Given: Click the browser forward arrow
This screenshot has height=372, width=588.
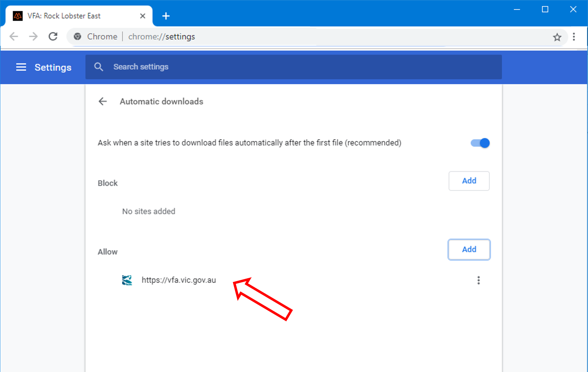Looking at the screenshot, I should 33,36.
